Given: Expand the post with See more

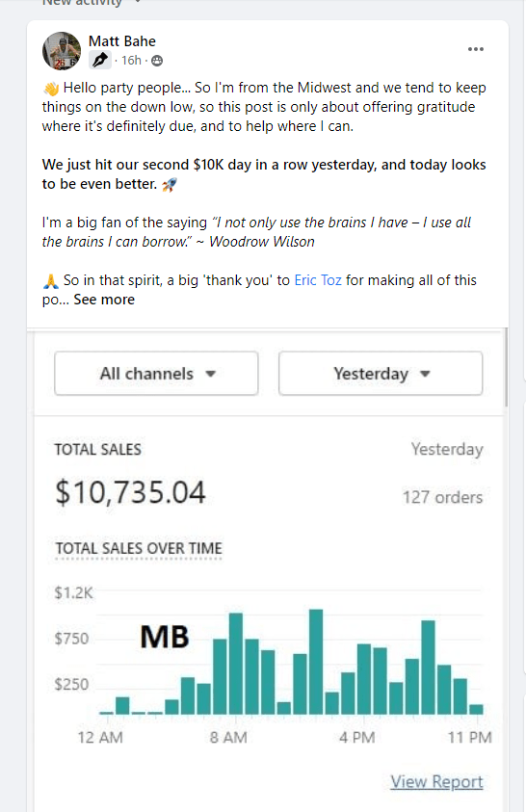Looking at the screenshot, I should [104, 300].
